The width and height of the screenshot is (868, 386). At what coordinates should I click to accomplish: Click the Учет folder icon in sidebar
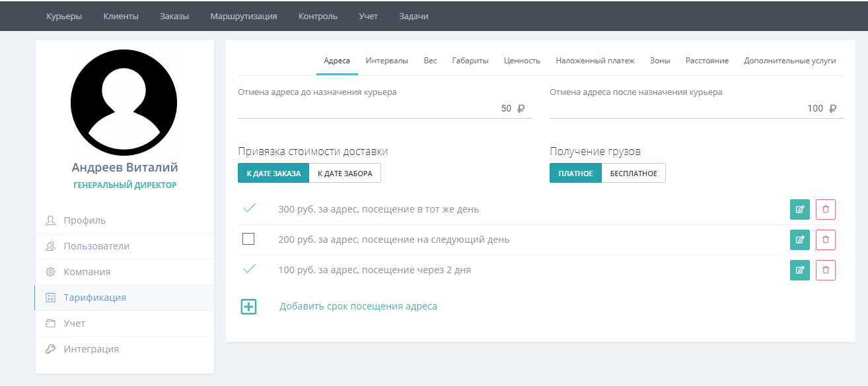(51, 323)
